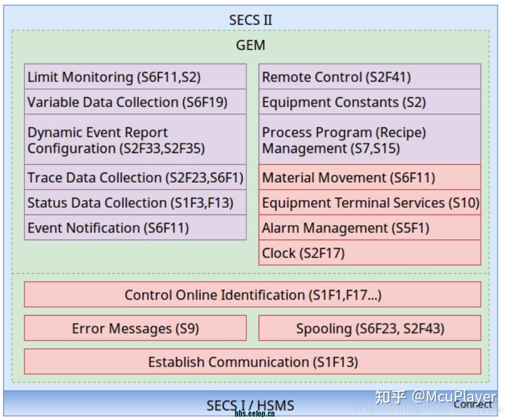Select the Spooling (S6F23, S2F43) box
The image size is (510, 420).
coord(370,328)
